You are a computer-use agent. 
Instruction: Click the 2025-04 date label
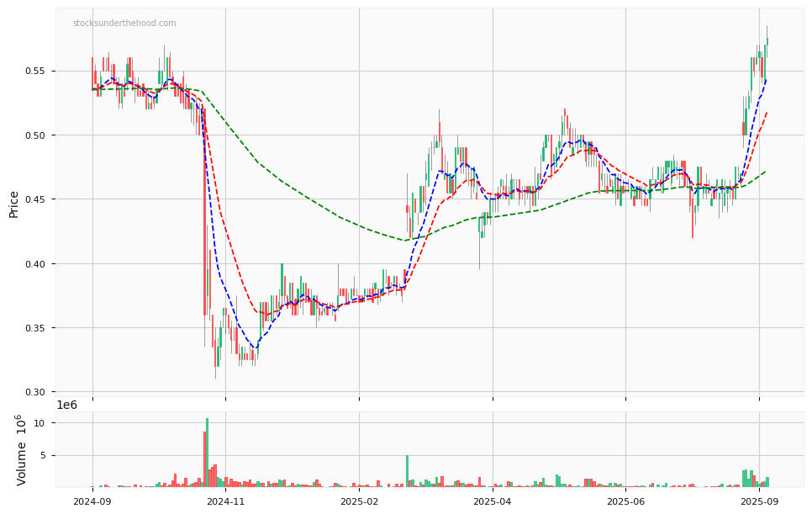click(x=493, y=501)
